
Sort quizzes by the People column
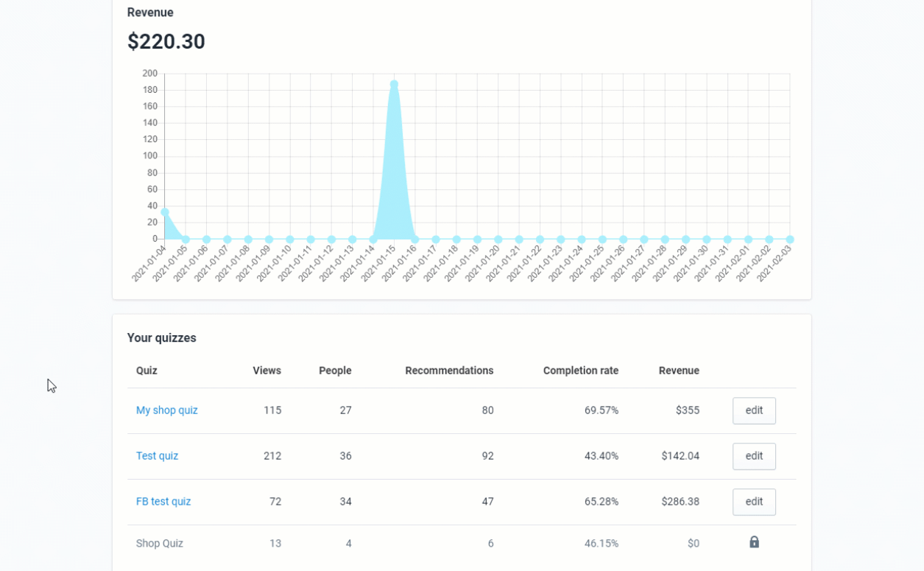(x=335, y=371)
